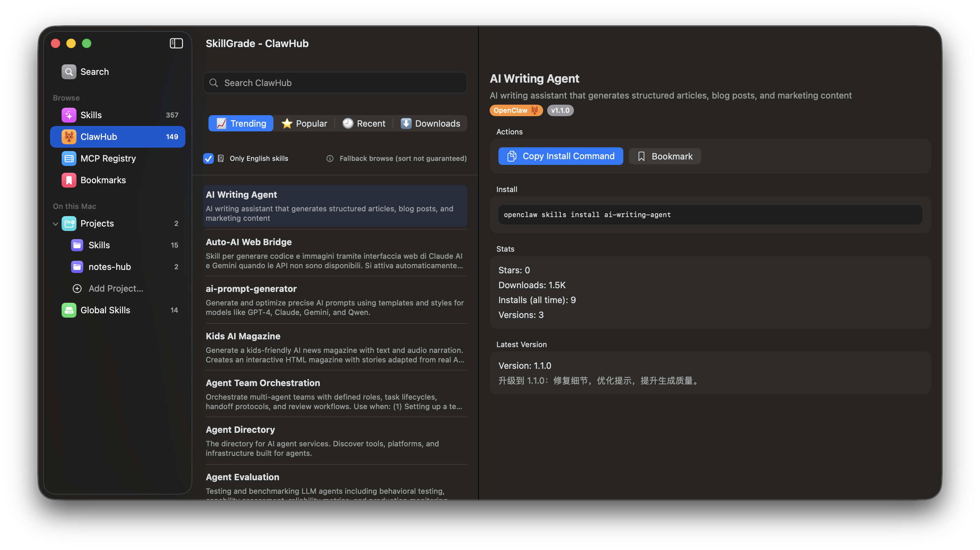This screenshot has height=550, width=980.
Task: Switch to the Popular tab
Action: pyautogui.click(x=304, y=123)
